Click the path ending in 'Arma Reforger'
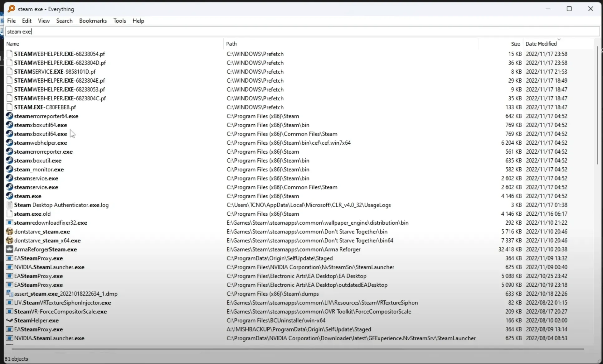The height and width of the screenshot is (364, 603). (294, 249)
